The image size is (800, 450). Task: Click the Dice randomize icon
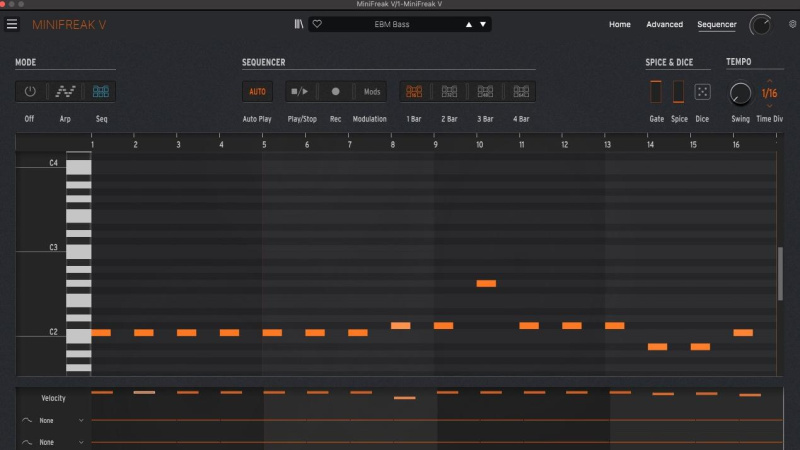pos(703,92)
